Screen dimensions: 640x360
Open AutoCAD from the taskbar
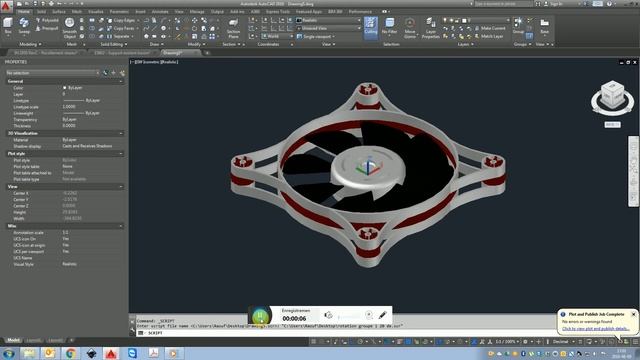(111, 353)
